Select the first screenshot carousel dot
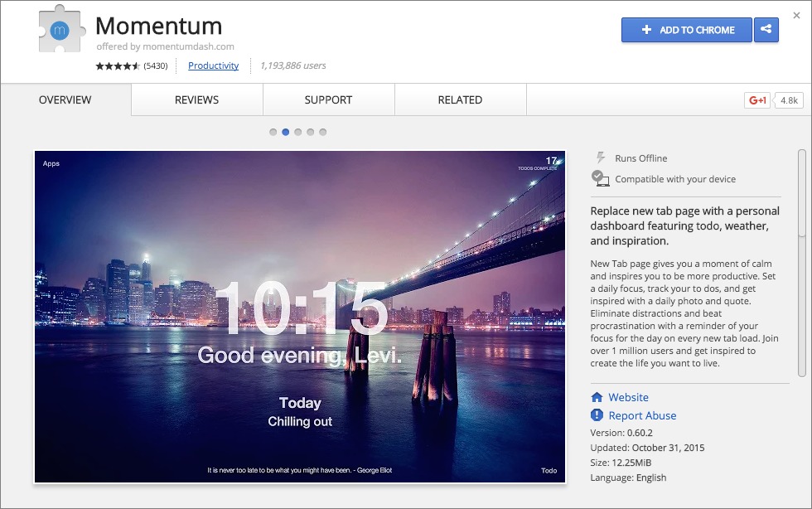 273,132
